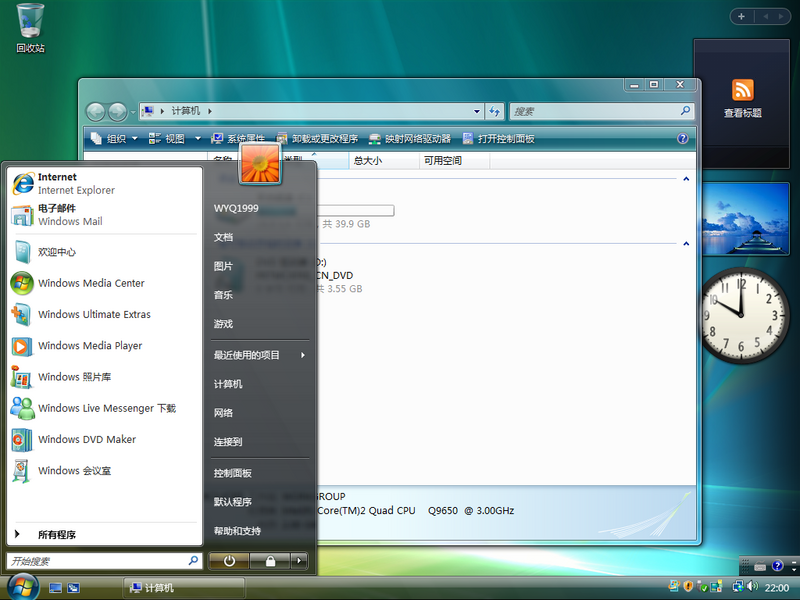Screen dimensions: 800x600
Task: Expand 最近使用的项目 submenu
Action: [259, 355]
